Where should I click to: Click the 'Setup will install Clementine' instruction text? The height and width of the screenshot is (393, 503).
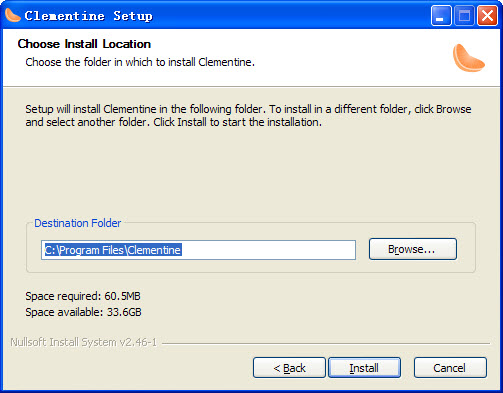[x=248, y=116]
